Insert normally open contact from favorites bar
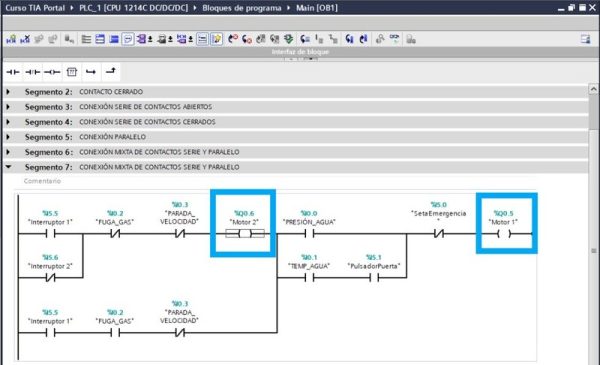 (x=13, y=72)
